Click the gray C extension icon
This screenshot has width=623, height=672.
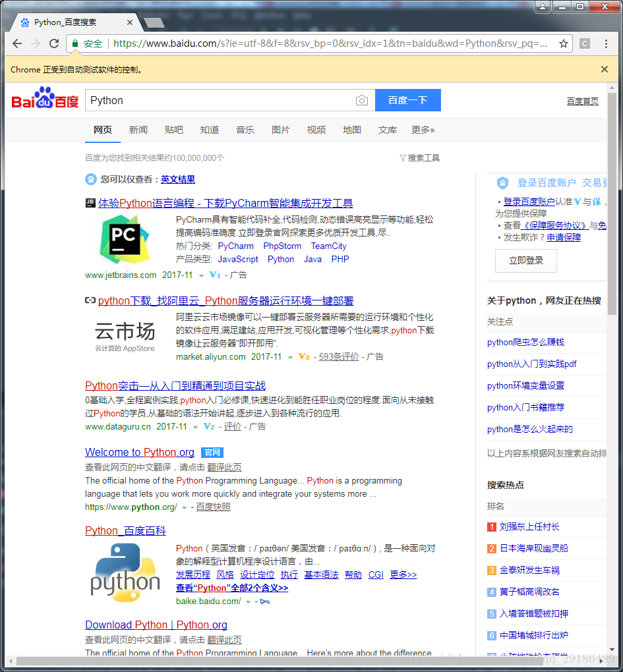click(x=584, y=43)
